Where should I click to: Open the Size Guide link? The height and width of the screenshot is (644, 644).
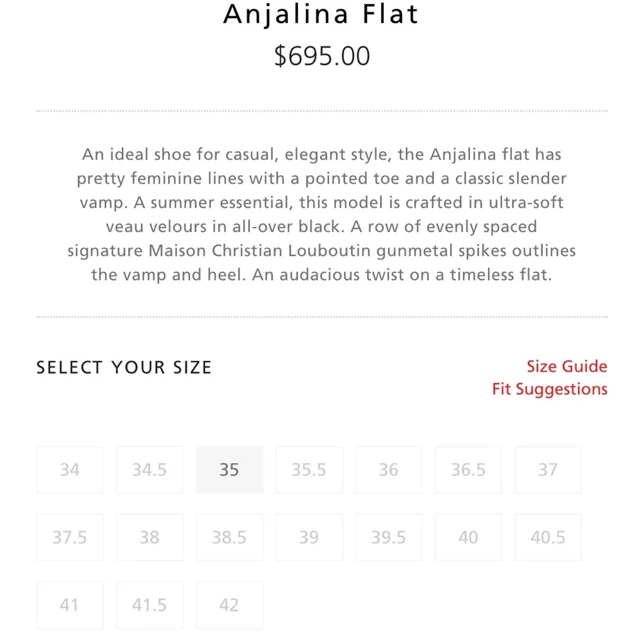(567, 366)
